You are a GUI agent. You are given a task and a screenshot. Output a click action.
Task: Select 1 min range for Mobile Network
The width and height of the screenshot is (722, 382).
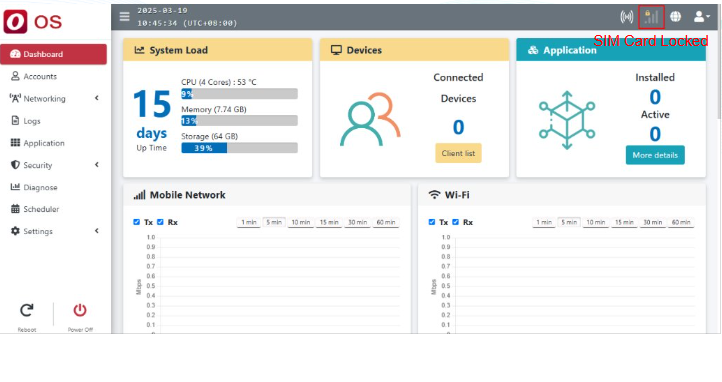click(249, 222)
